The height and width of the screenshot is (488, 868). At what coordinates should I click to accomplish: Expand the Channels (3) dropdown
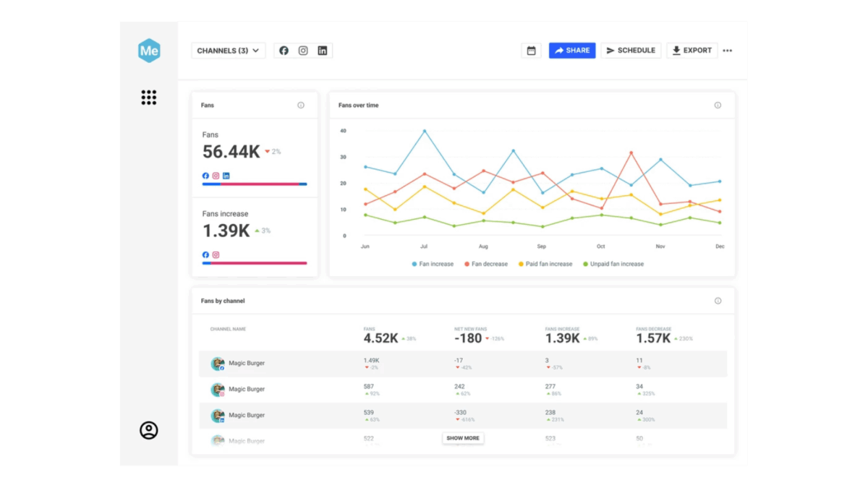pos(229,51)
